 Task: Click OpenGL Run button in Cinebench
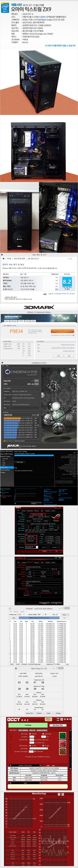tap(37, 381)
